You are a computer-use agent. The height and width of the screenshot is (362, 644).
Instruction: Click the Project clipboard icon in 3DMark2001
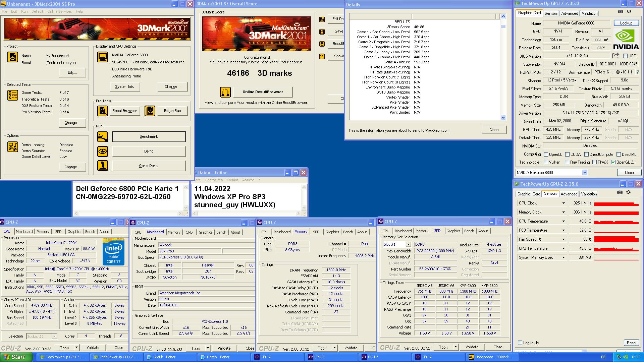click(x=13, y=57)
